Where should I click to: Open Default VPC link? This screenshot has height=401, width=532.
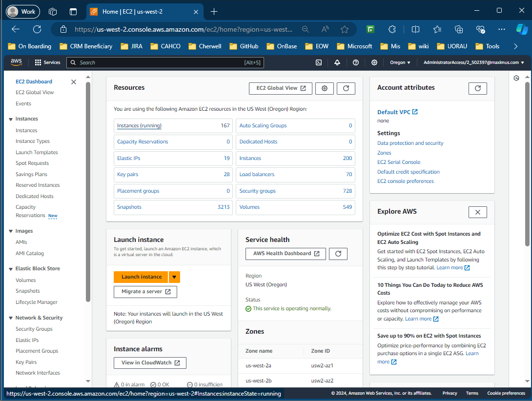pyautogui.click(x=397, y=112)
